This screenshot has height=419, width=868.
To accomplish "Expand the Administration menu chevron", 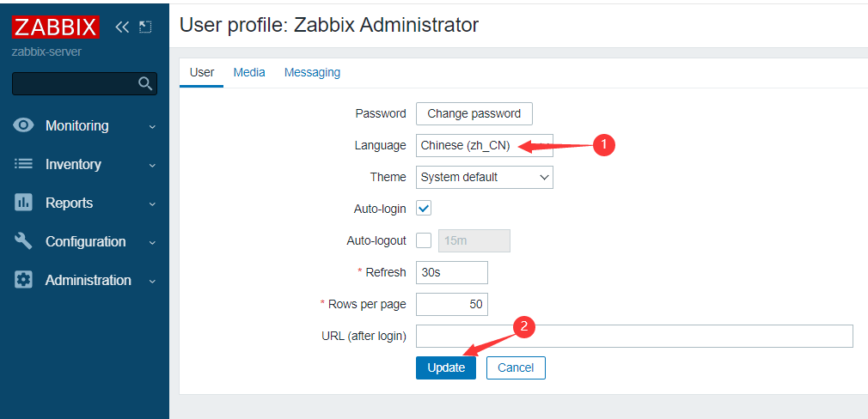I will (x=152, y=282).
